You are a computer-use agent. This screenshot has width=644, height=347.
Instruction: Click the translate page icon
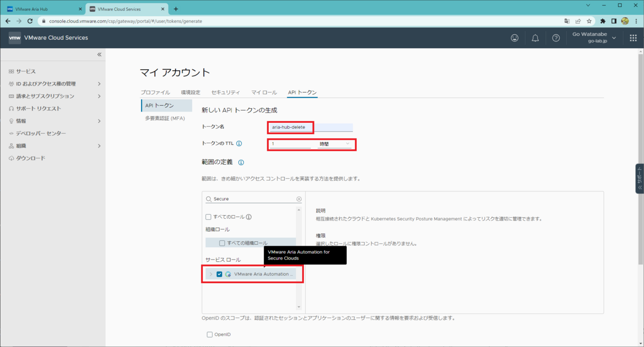[567, 21]
